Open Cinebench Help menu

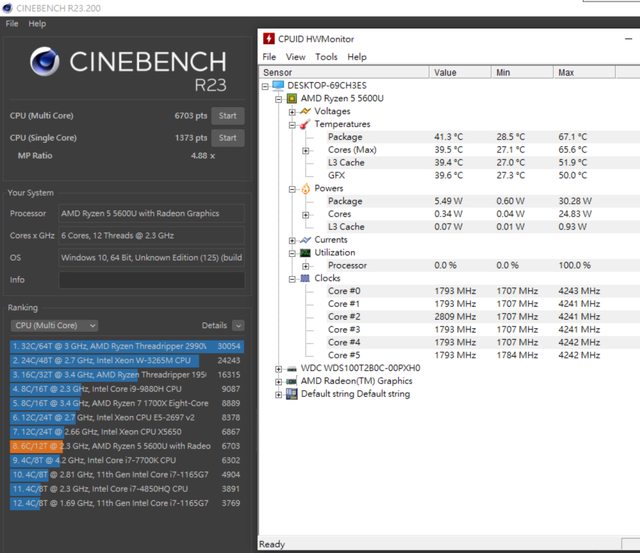pyautogui.click(x=37, y=23)
